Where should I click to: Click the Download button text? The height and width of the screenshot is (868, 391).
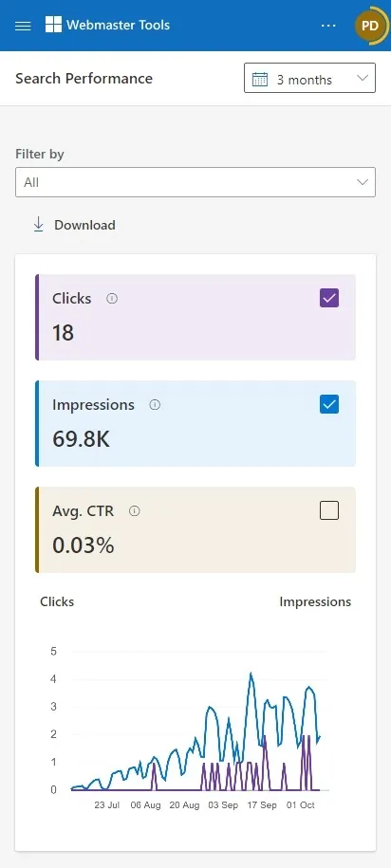(x=84, y=226)
